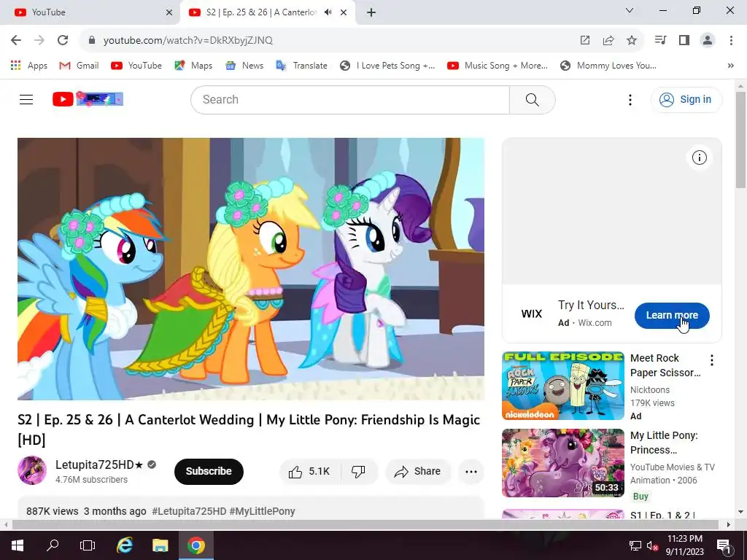Mute tab via speaker icon
The height and width of the screenshot is (560, 747).
pyautogui.click(x=328, y=12)
